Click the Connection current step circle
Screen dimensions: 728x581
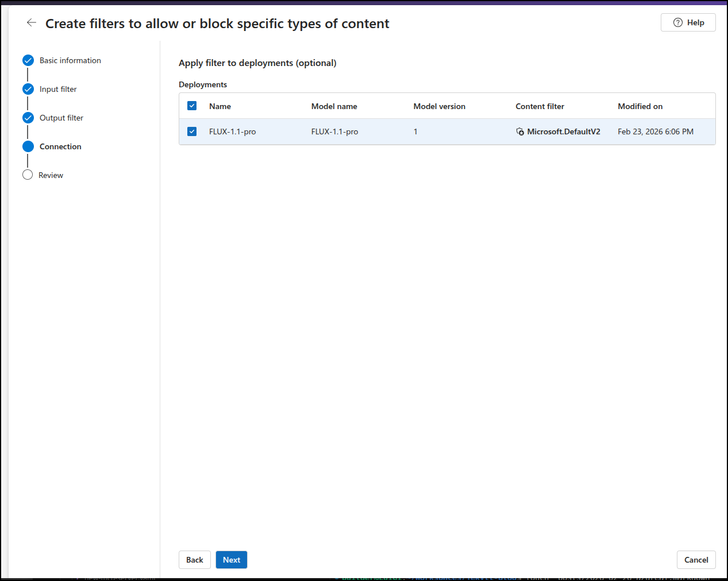pyautogui.click(x=28, y=146)
